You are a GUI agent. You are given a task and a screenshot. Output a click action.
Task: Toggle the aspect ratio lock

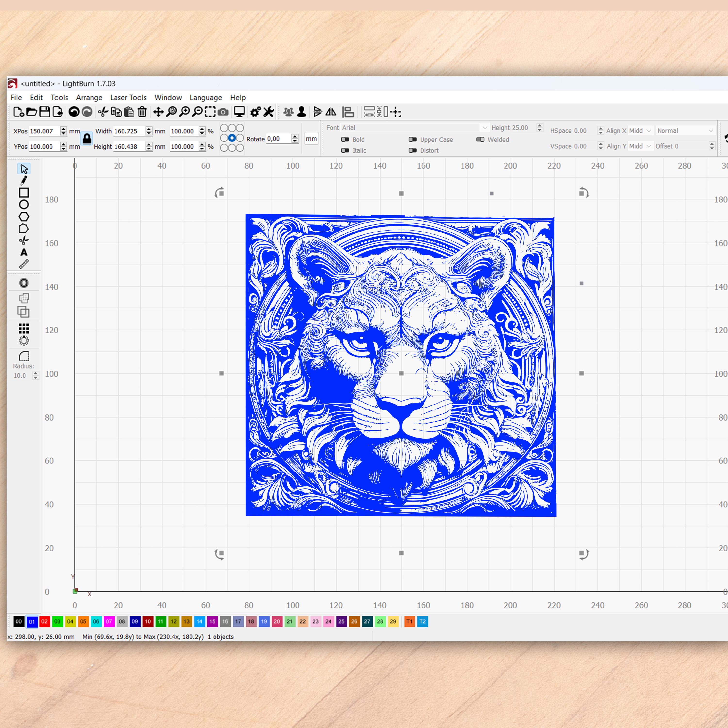(x=87, y=139)
